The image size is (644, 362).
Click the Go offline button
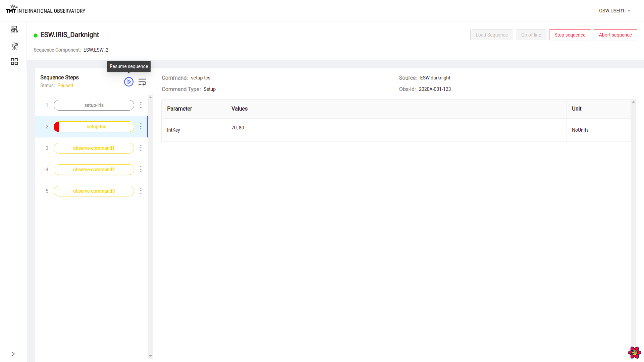(531, 35)
